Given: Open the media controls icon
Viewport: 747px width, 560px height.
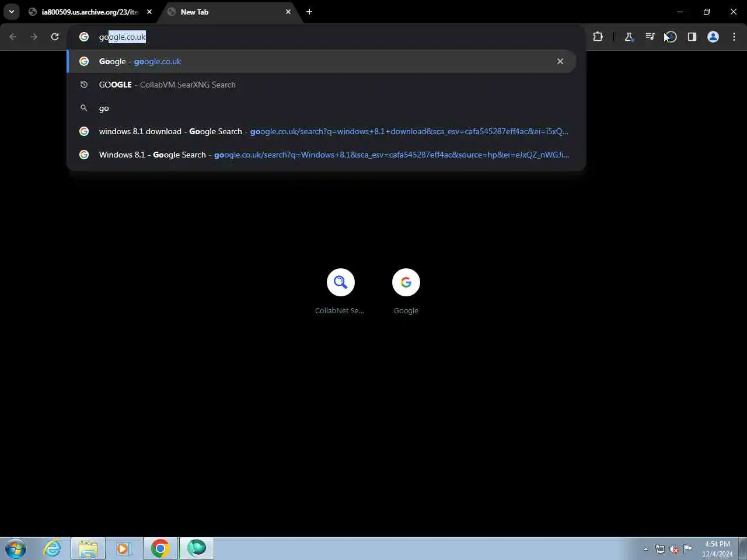Looking at the screenshot, I should (650, 37).
